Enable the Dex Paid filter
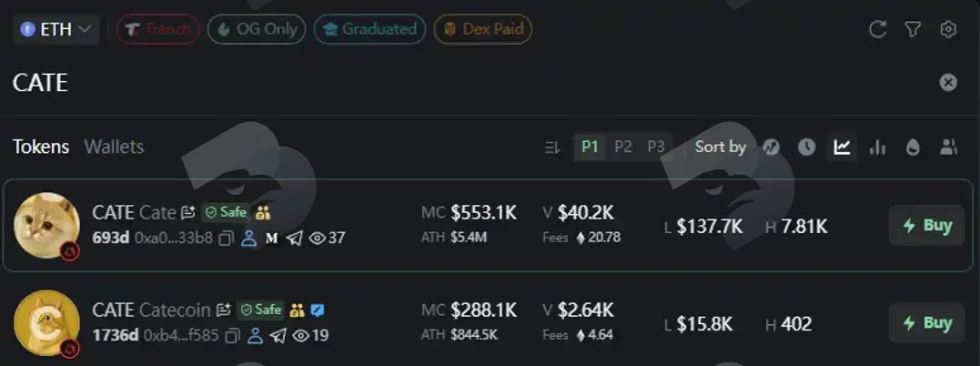The image size is (980, 366). pos(482,29)
